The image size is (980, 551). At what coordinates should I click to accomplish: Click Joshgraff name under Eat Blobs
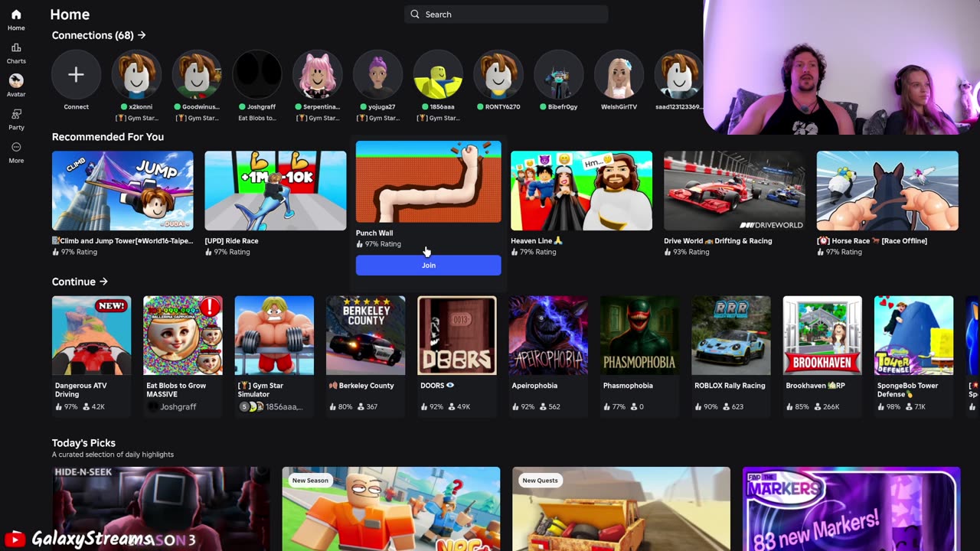pyautogui.click(x=178, y=406)
